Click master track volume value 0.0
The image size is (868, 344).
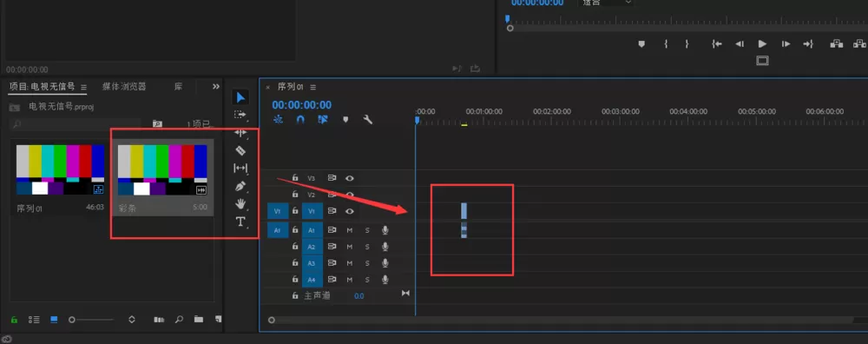(358, 296)
